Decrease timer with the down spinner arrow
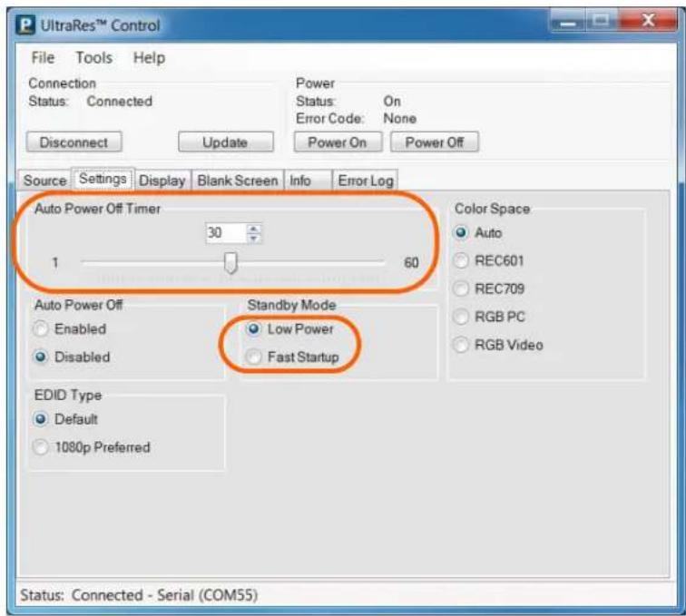The height and width of the screenshot is (616, 686). (x=254, y=238)
